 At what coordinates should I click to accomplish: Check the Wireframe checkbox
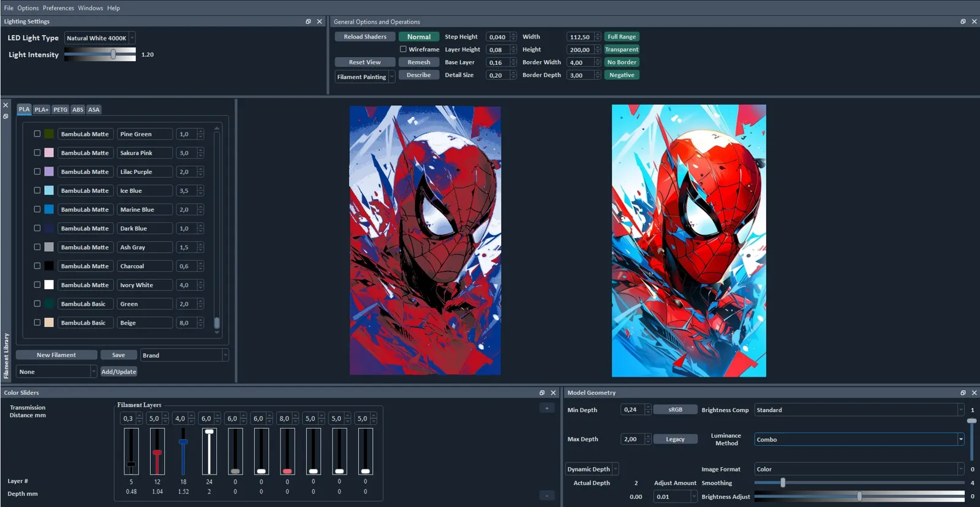pos(403,49)
